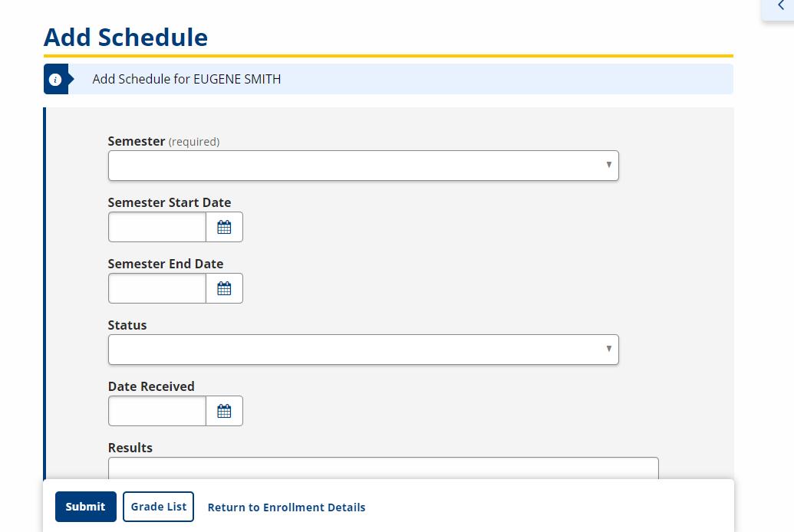This screenshot has height=532, width=794.
Task: Return to Enrollment Details link
Action: [287, 507]
